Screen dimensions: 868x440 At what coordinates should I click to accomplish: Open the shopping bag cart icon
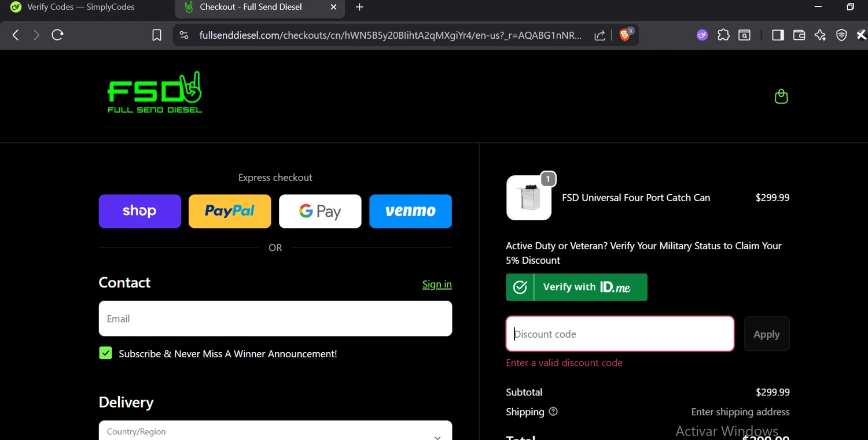click(x=781, y=96)
